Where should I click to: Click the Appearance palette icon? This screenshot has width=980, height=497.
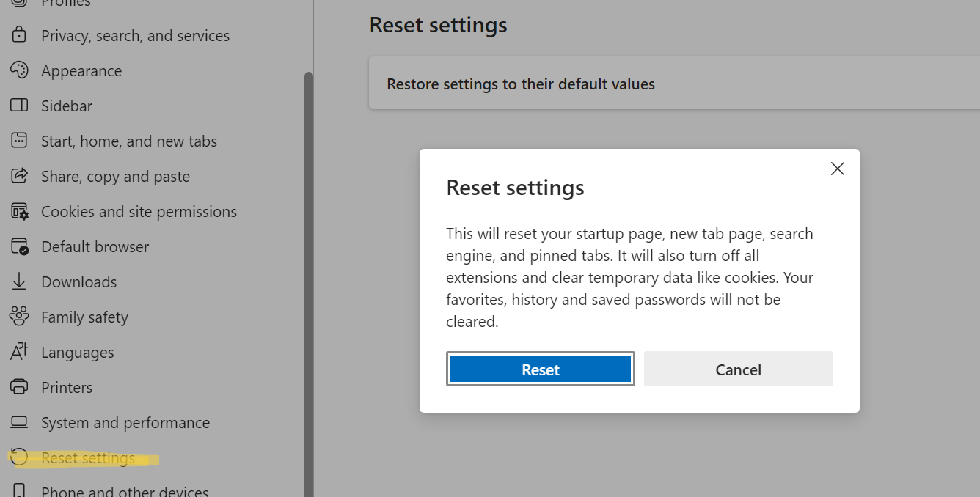pos(19,70)
